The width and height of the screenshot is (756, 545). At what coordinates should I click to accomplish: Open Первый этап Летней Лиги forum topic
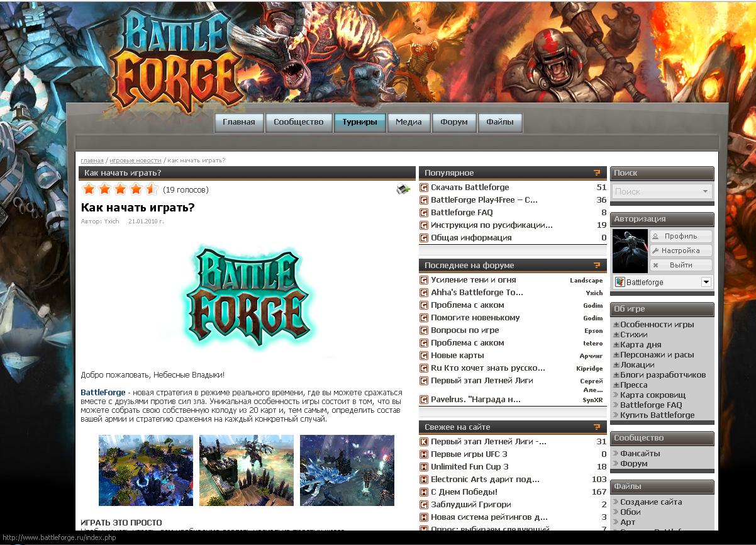[482, 381]
